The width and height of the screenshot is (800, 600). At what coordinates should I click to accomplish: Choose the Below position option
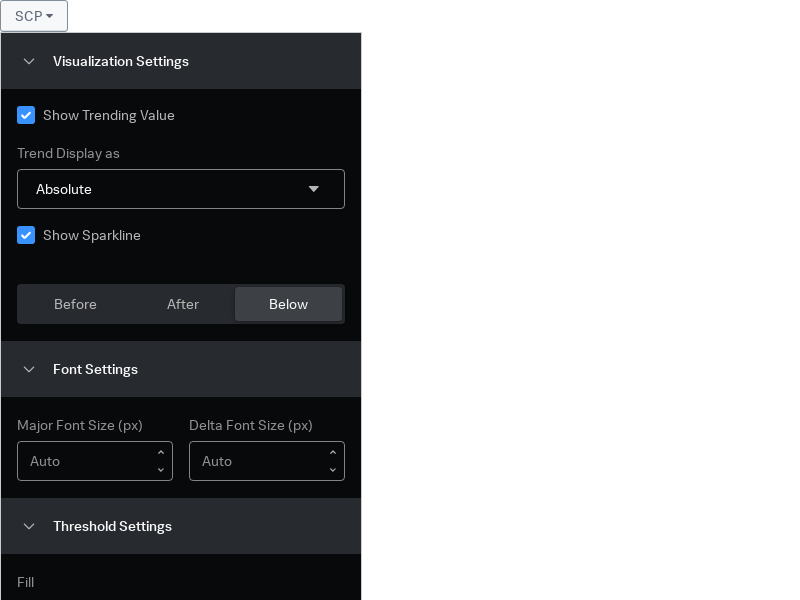point(288,304)
